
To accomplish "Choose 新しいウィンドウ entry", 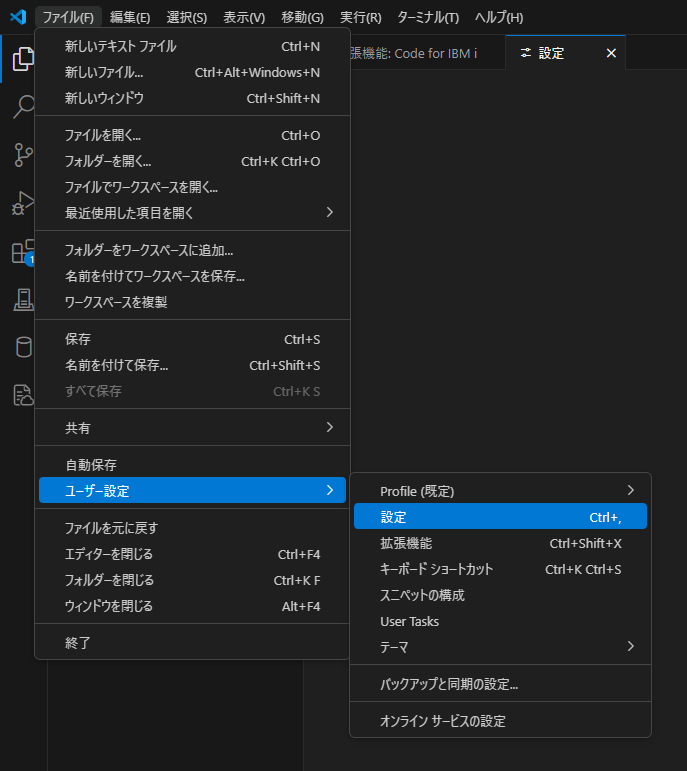I will pos(192,98).
